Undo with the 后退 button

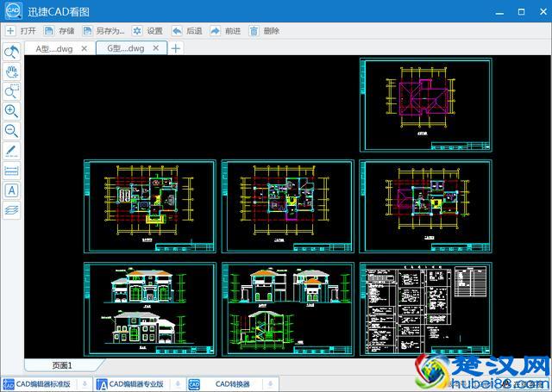pos(187,31)
